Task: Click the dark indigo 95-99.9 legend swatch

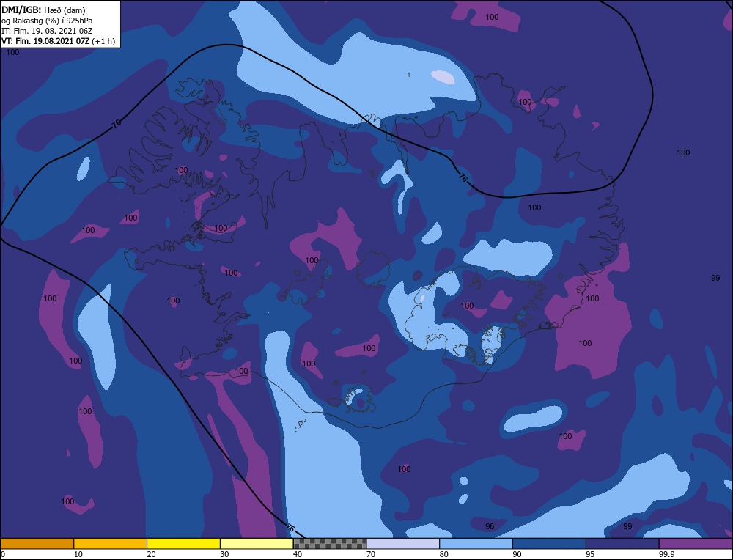Action: tap(622, 543)
